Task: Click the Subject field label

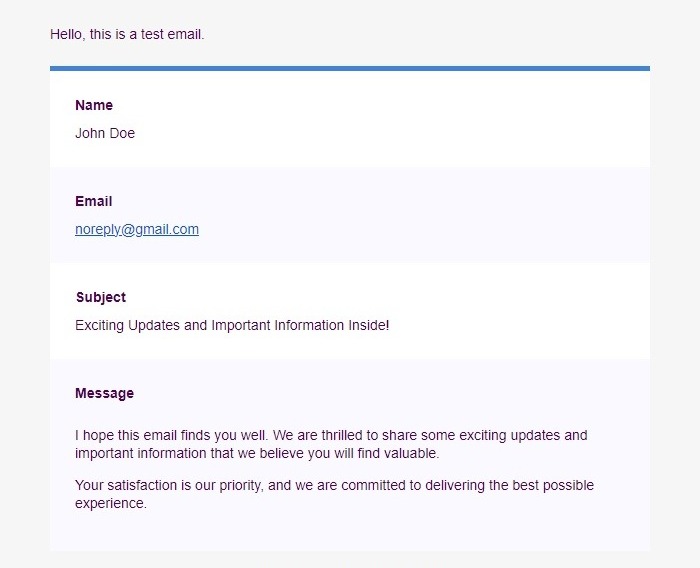Action: point(101,297)
